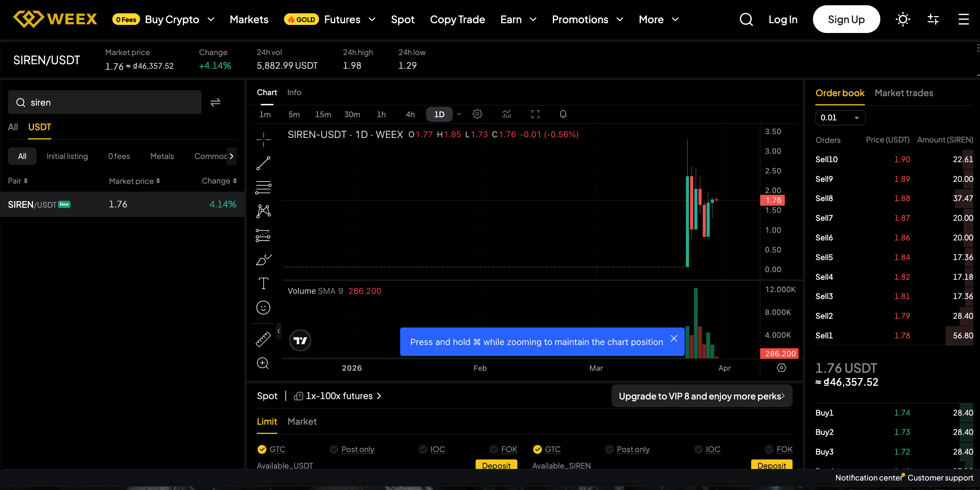980x490 pixels.
Task: Open more timeframes chevron after 1D
Action: (459, 114)
